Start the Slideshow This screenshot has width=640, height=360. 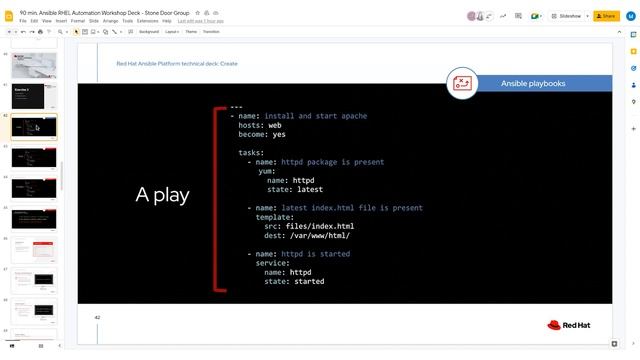point(566,16)
